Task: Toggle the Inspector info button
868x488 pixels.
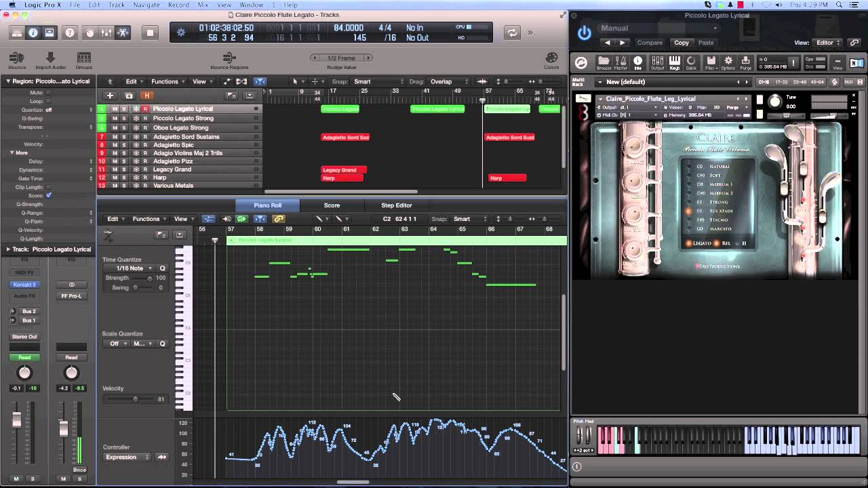Action: (33, 33)
